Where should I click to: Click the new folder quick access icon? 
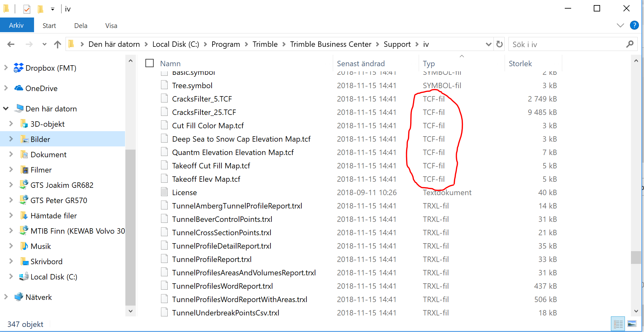coord(40,9)
